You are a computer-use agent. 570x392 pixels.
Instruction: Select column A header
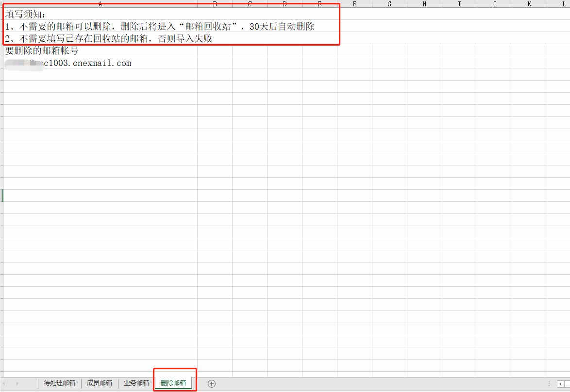coord(100,4)
